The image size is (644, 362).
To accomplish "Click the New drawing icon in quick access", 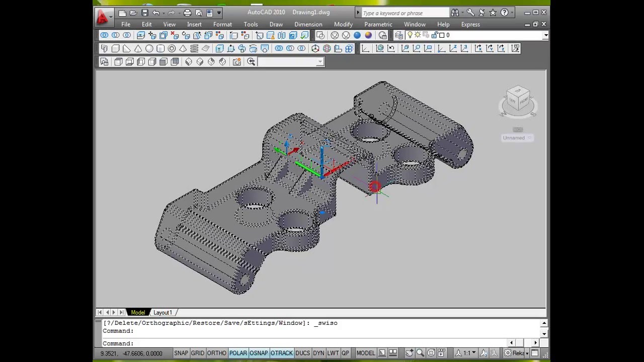I will click(x=122, y=13).
